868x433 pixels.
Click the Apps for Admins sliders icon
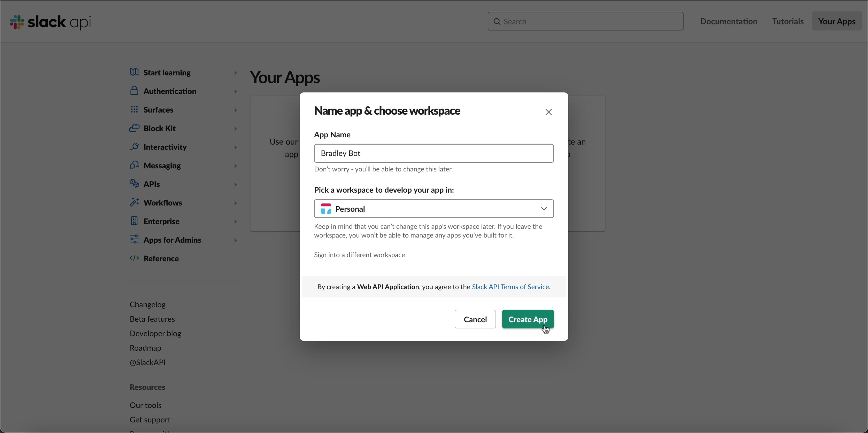(134, 239)
